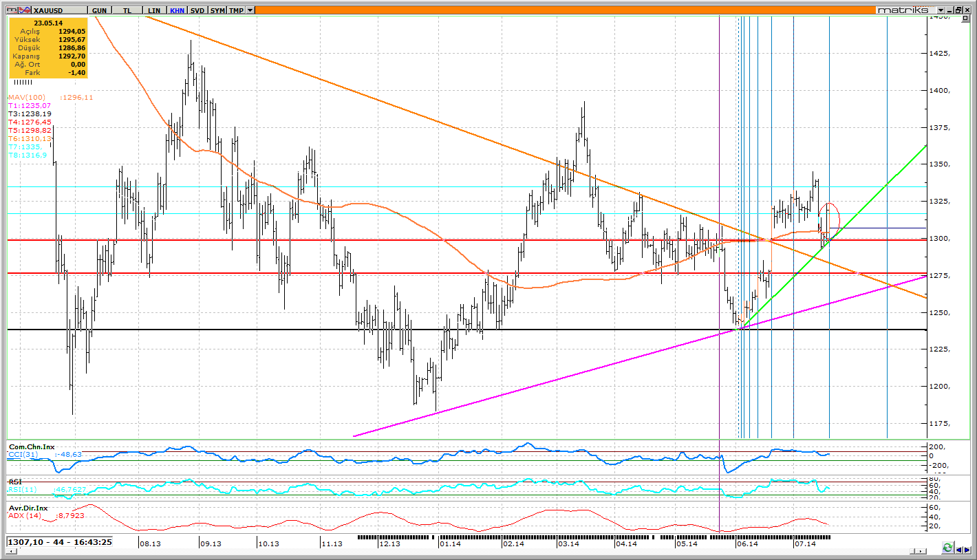977x560 pixels.
Task: Select the T1:1235,07 trend line label
Action: tap(30, 106)
